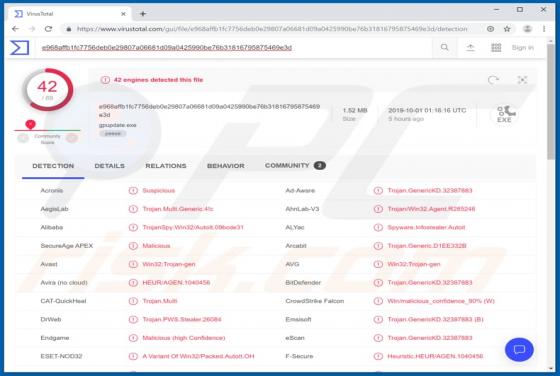Bookmark page with the star icon
The image size is (560, 376).
tap(507, 29)
